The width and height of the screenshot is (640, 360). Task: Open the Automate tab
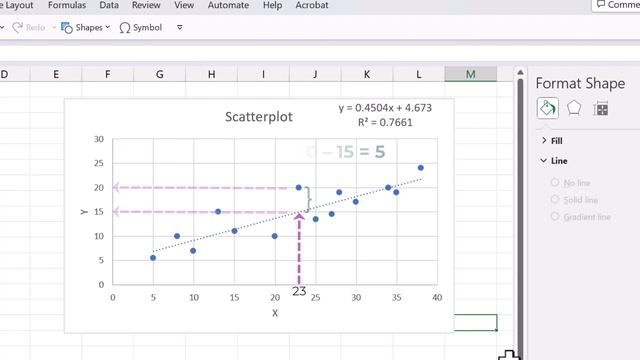coord(228,5)
